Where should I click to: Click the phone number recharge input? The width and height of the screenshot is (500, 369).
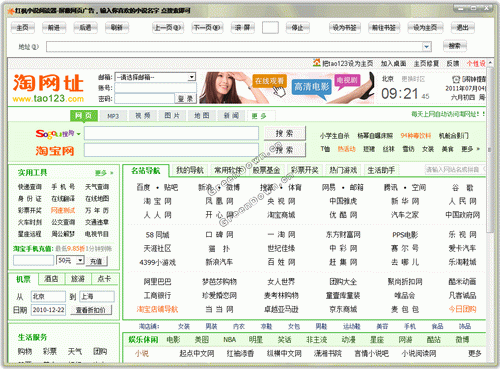pos(33,260)
